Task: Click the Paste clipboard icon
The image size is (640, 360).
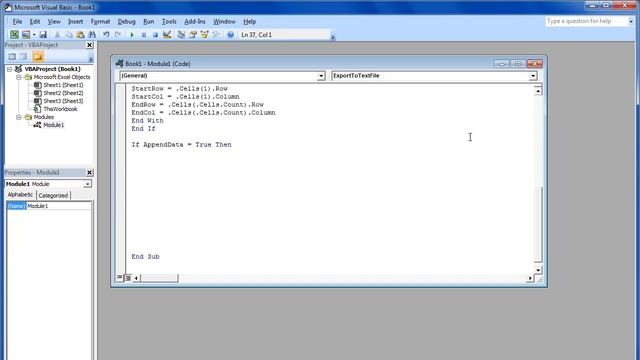Action: pos(80,35)
